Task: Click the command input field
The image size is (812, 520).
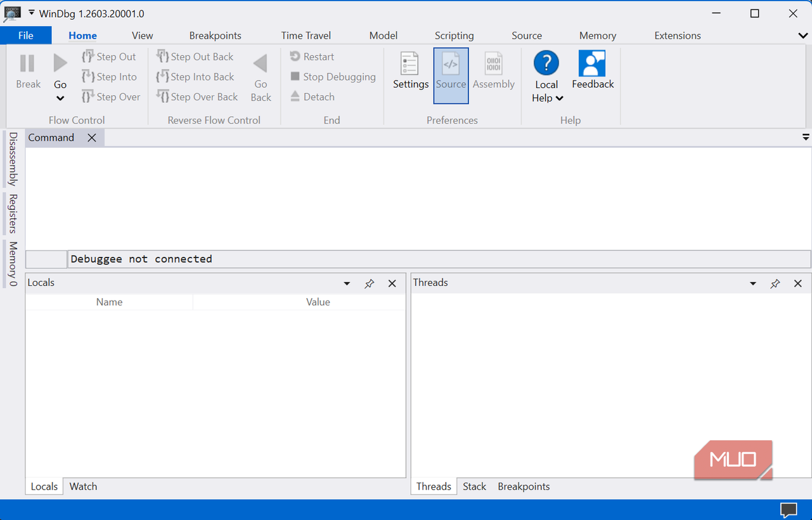Action: 439,259
